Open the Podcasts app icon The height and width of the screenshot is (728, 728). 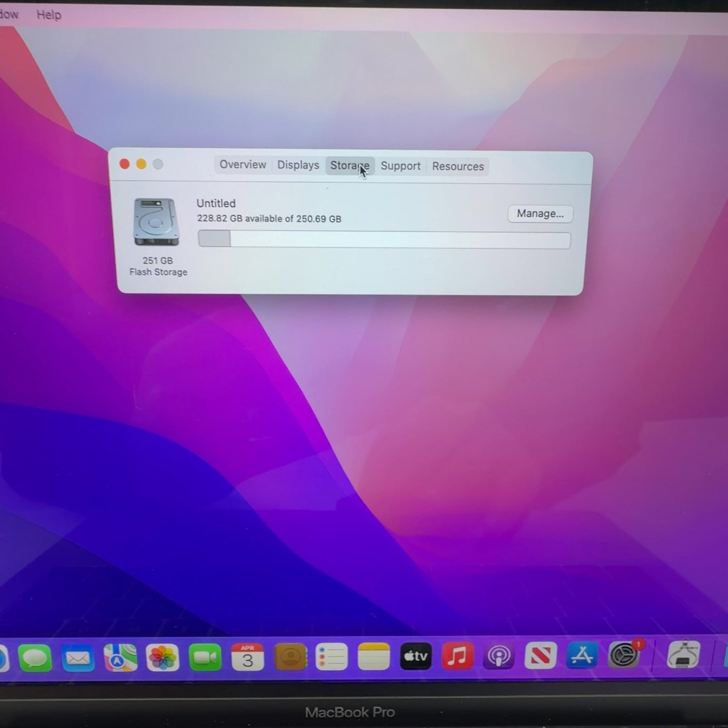498,657
